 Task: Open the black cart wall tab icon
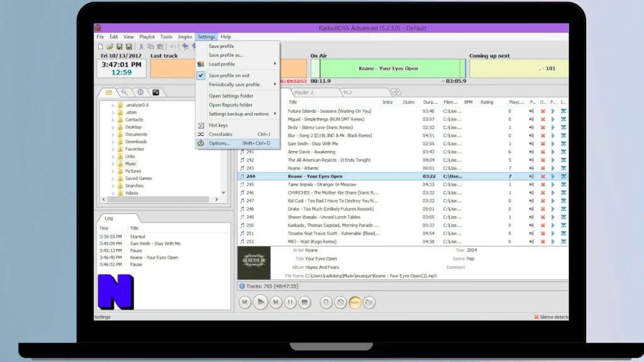[x=156, y=92]
